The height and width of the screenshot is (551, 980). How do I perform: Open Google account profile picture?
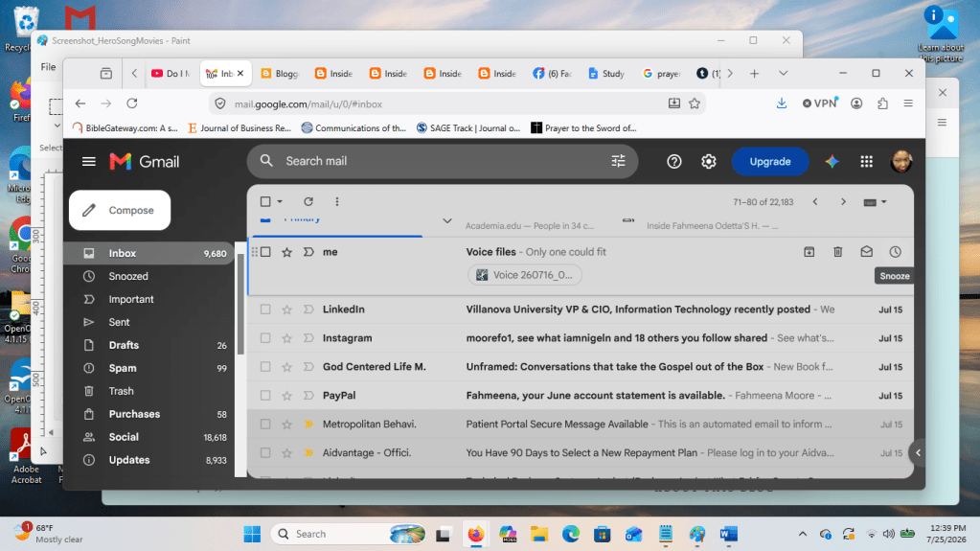tap(901, 161)
